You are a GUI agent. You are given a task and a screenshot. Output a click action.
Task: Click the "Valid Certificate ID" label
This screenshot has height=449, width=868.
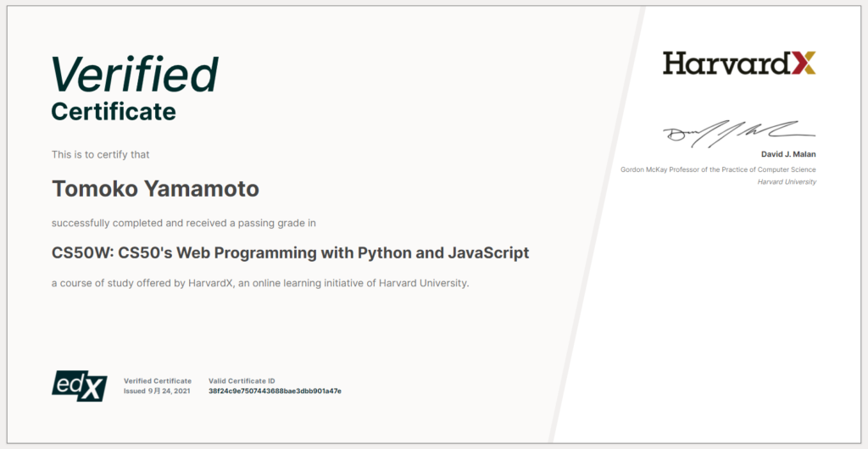(x=242, y=381)
